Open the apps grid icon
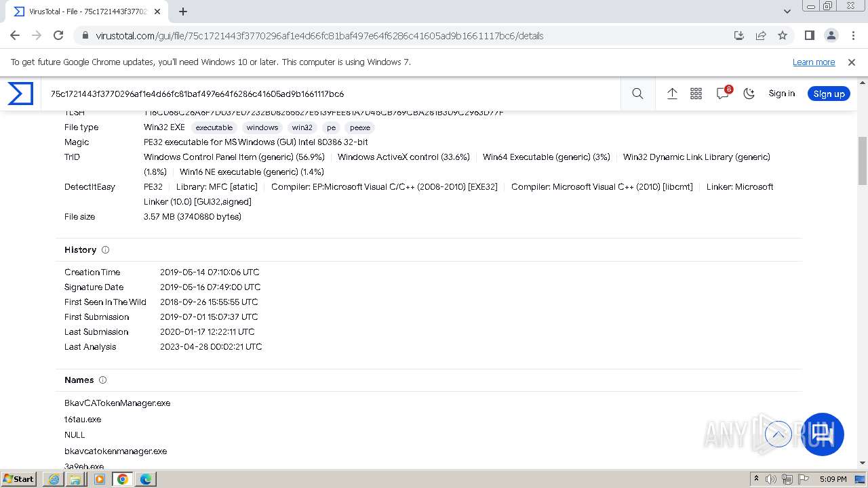868x488 pixels. 696,94
